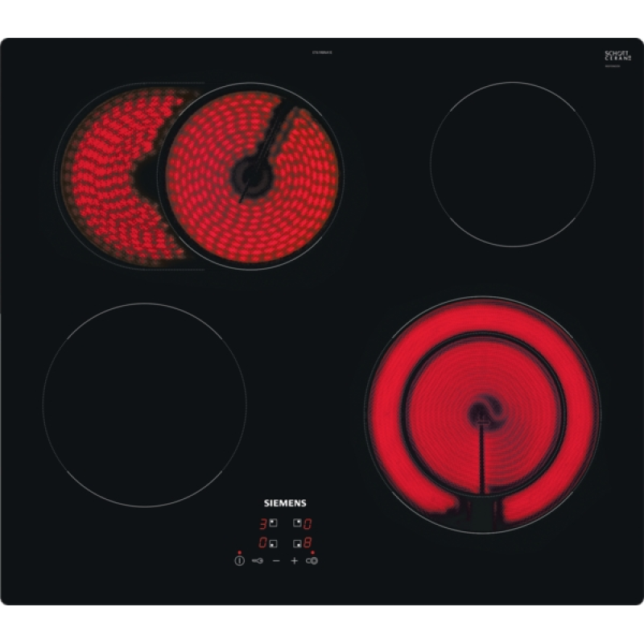Tap the childproof lock key icon

[x=258, y=560]
